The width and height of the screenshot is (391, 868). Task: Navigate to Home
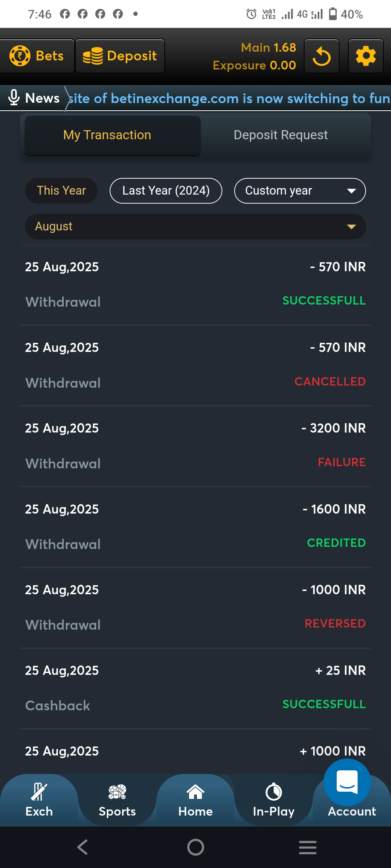coord(195,801)
